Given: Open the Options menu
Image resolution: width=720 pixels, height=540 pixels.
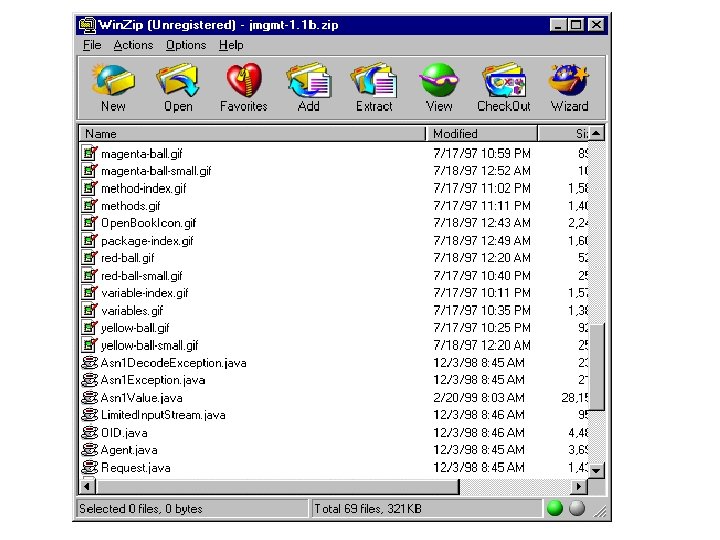Looking at the screenshot, I should tap(186, 45).
